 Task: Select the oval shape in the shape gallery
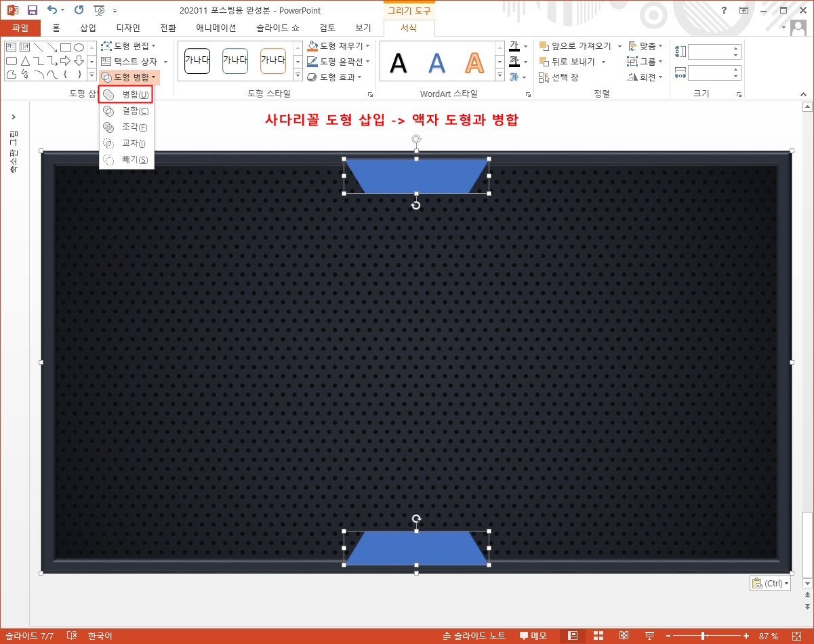[x=79, y=47]
